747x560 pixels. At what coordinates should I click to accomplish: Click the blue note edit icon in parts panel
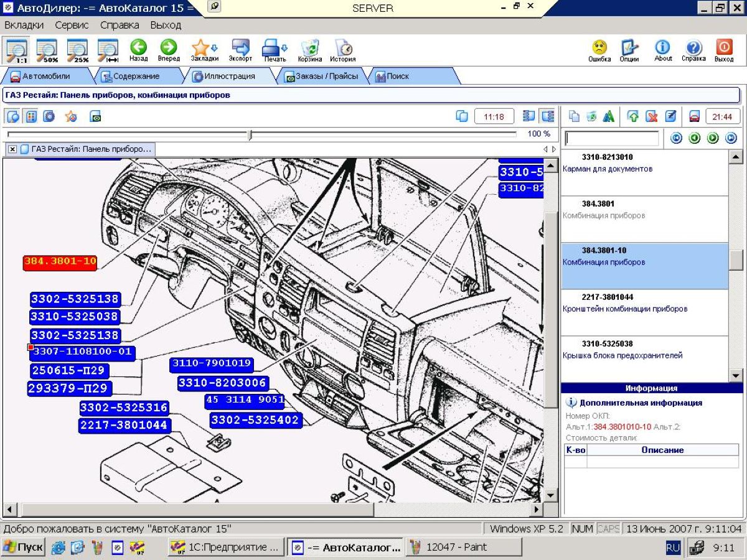[x=670, y=116]
